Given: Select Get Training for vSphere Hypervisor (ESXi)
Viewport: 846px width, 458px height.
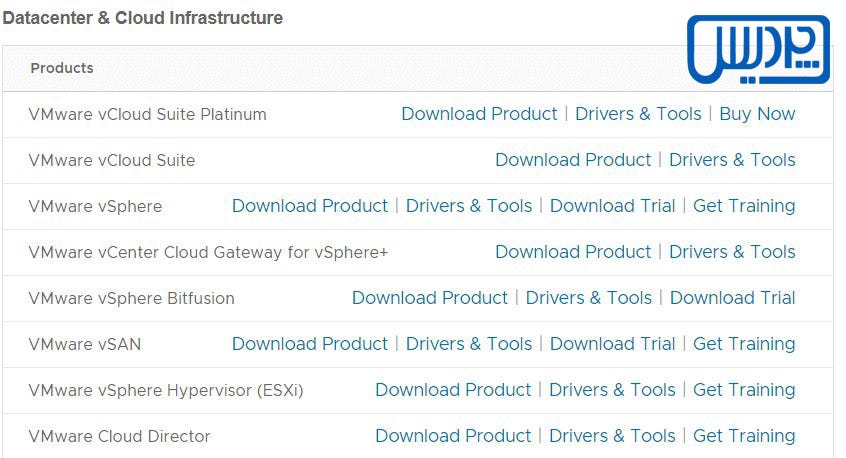Looking at the screenshot, I should click(x=744, y=389).
